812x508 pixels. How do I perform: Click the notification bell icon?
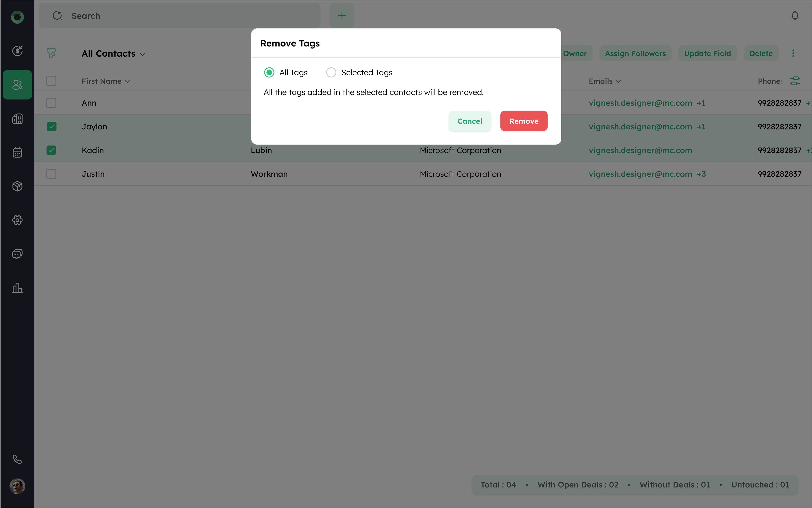[x=795, y=16]
